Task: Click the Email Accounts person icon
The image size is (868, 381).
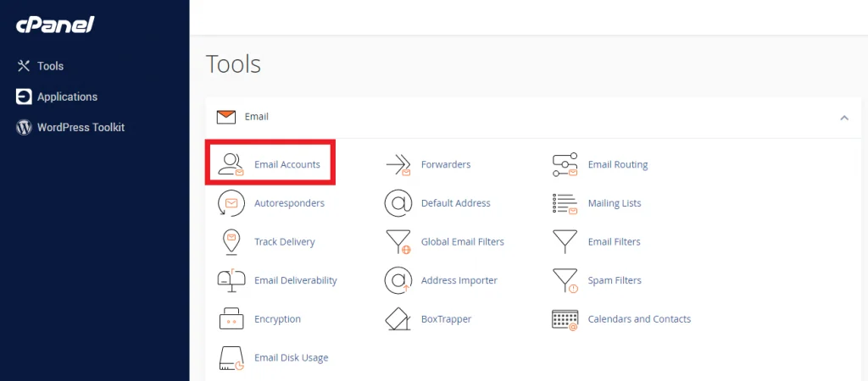Action: 231,165
